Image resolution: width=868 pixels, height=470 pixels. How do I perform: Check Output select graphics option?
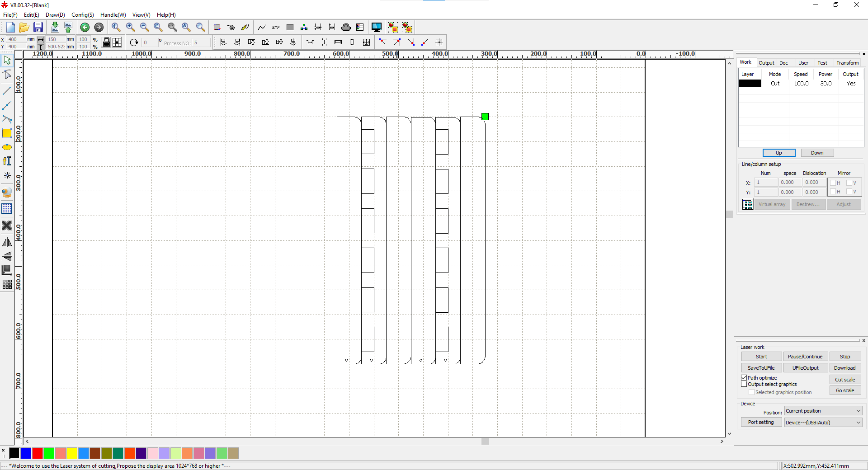click(744, 385)
